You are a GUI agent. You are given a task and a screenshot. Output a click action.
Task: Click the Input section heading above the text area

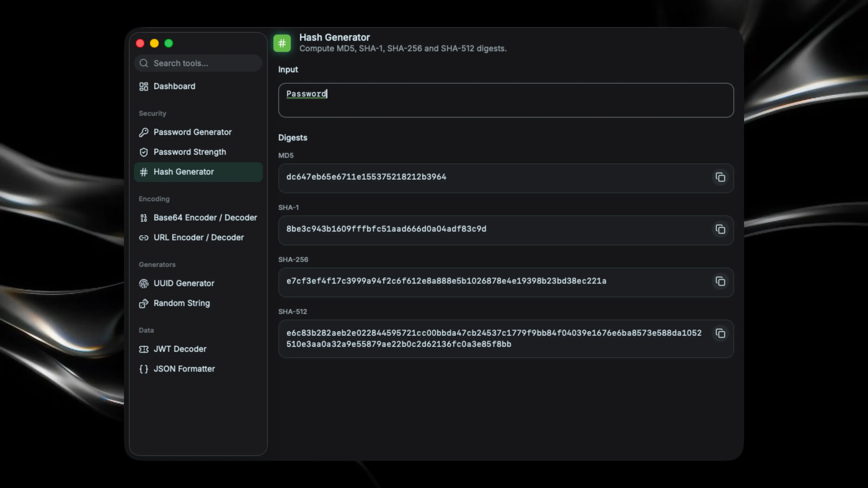point(288,70)
